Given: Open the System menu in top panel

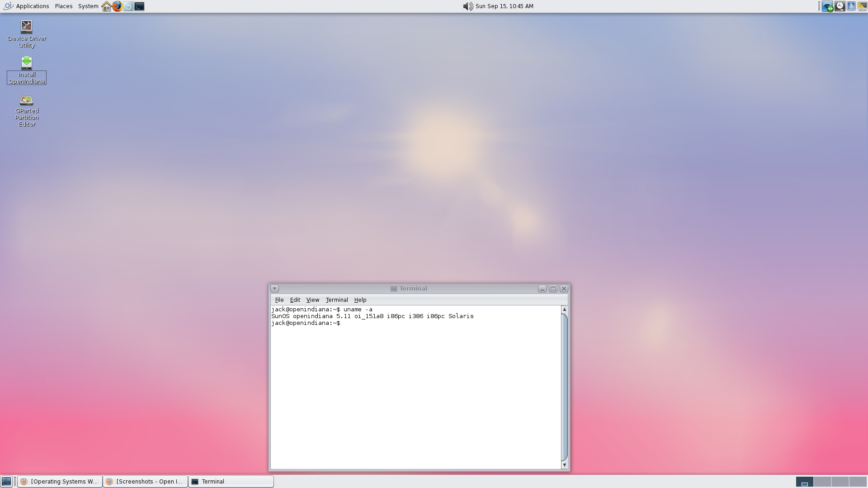Looking at the screenshot, I should point(88,6).
